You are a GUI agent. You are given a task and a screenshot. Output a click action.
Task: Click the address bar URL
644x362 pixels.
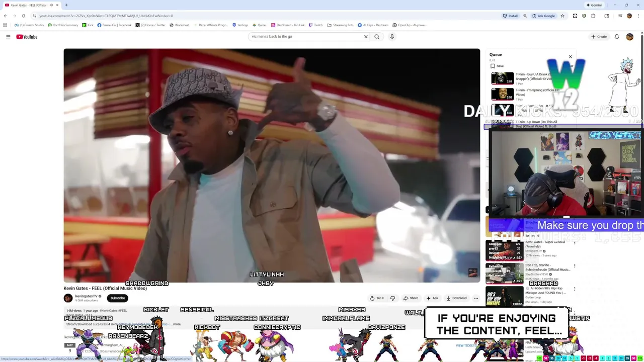[106, 16]
